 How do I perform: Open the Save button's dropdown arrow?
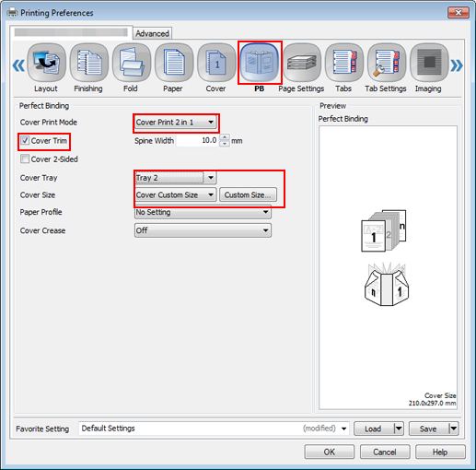click(x=454, y=429)
